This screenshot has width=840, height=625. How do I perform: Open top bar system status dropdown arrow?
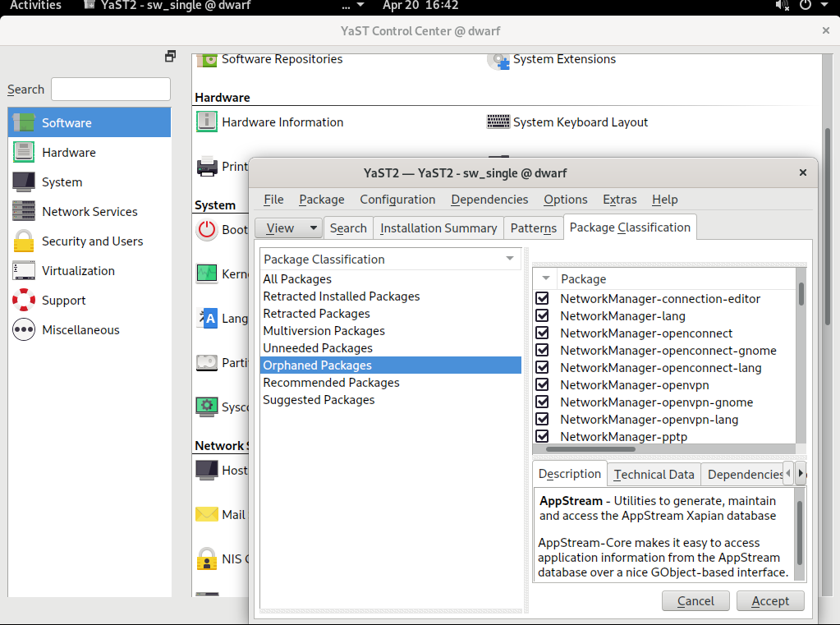point(824,6)
